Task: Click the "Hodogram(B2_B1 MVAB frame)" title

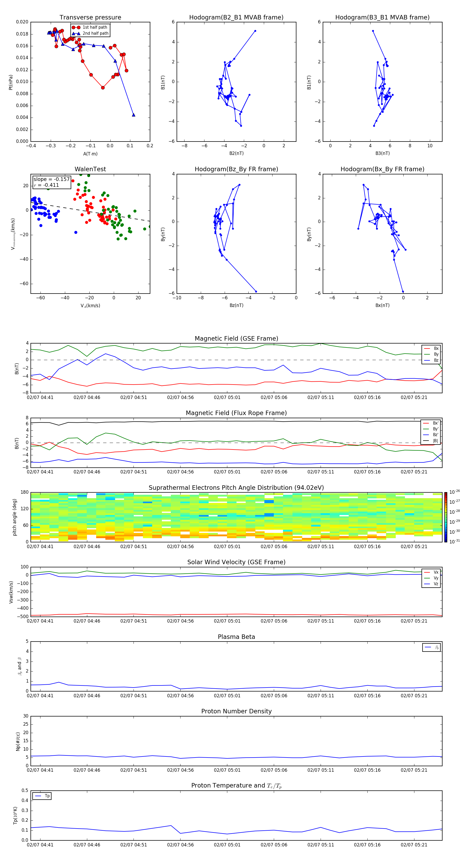Action: coord(236,18)
